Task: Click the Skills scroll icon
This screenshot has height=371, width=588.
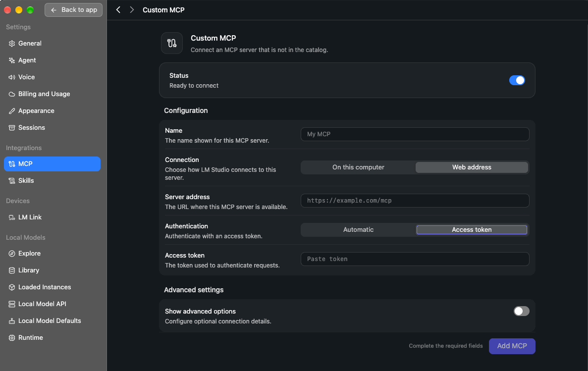Action: pos(12,181)
